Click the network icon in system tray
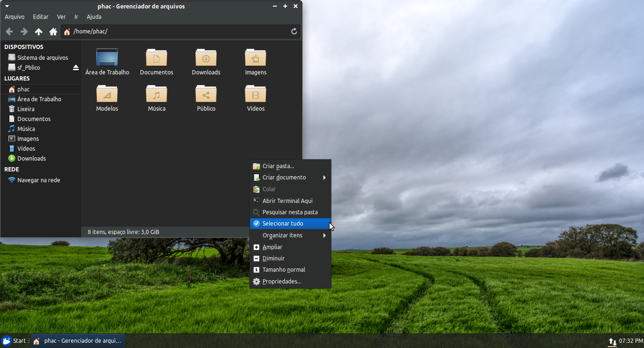Viewport: 644px width, 348px height. click(x=612, y=342)
